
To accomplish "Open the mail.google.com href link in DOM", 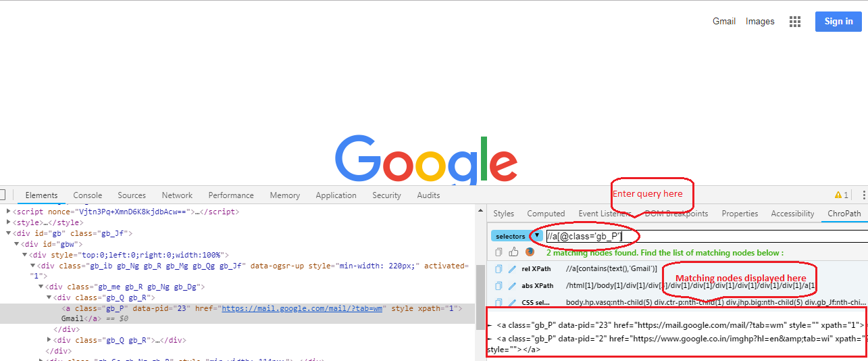I will point(303,308).
